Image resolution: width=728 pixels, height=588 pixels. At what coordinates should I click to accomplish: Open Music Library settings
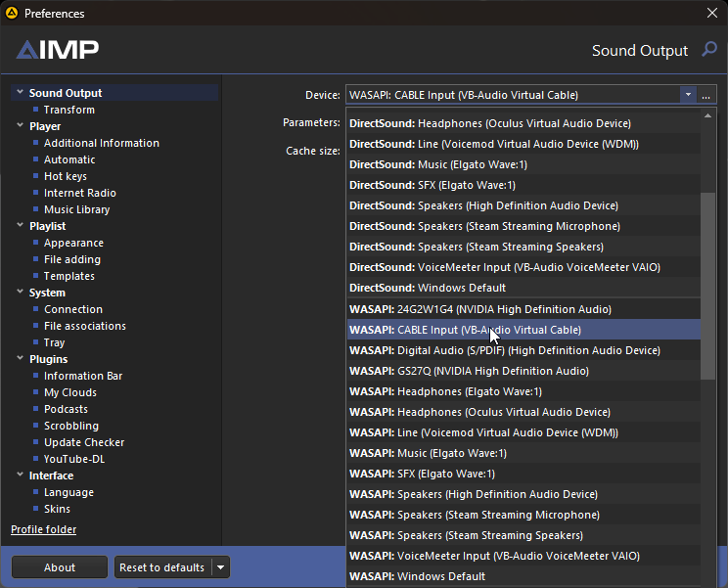click(x=77, y=209)
